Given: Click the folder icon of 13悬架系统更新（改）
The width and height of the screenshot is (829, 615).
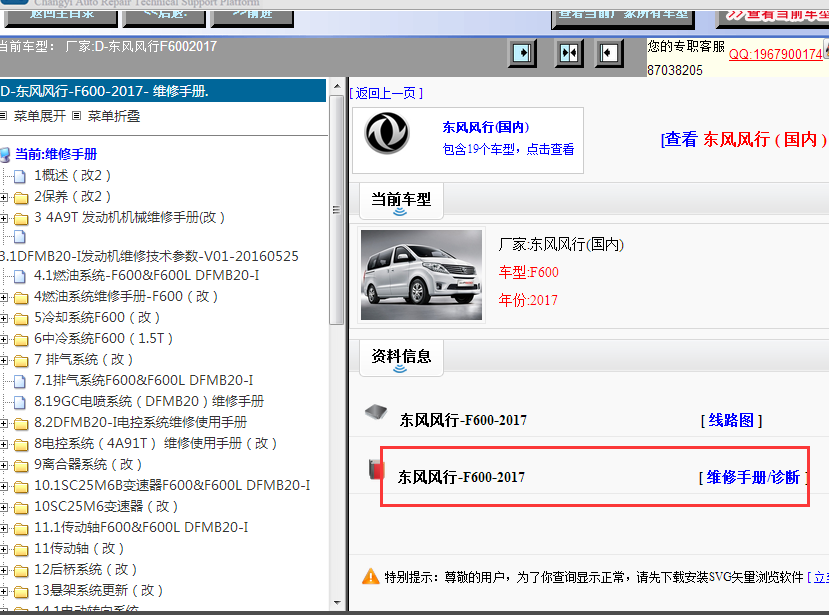Looking at the screenshot, I should (21, 591).
